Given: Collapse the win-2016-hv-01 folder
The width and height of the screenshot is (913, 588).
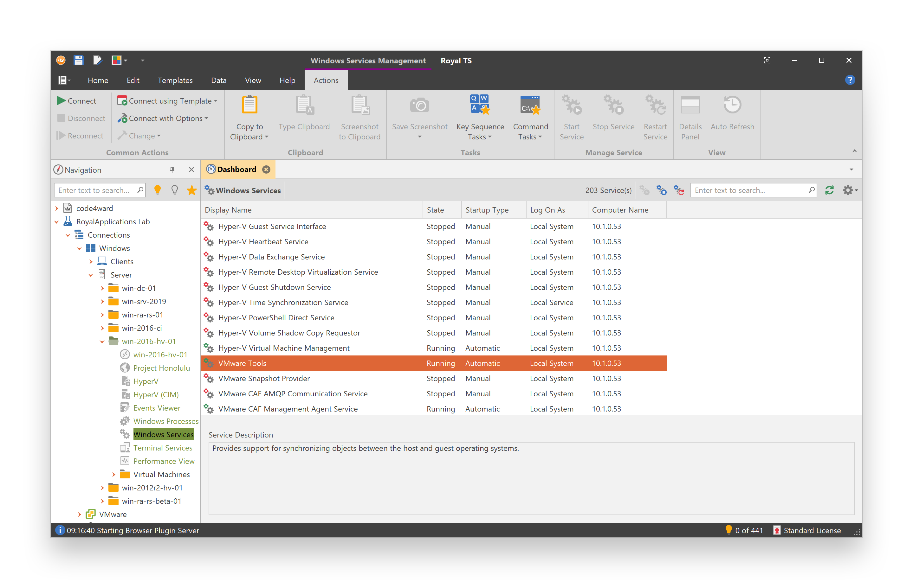Looking at the screenshot, I should click(102, 342).
